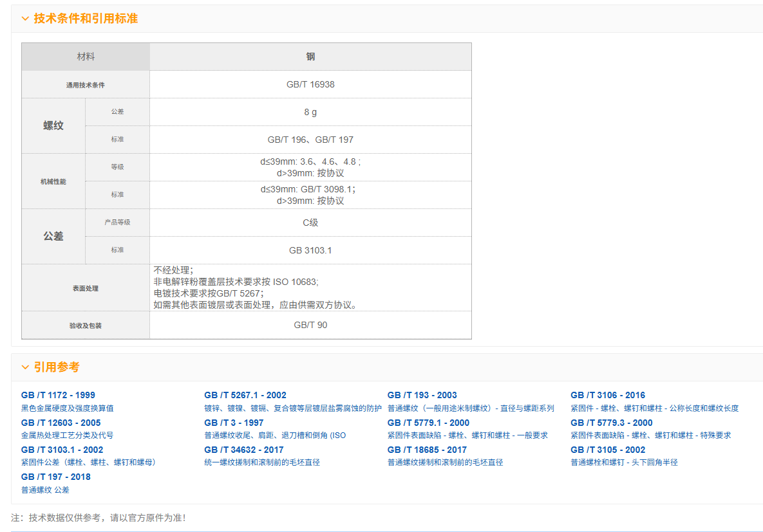Open the GB /T 18685 - 2017 link
Screen dimensions: 763x532
coord(427,450)
